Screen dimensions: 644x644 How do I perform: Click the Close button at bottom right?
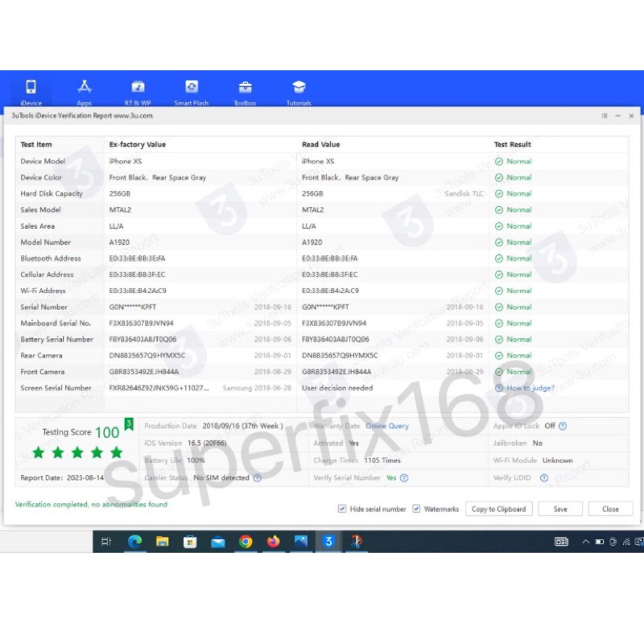click(x=610, y=509)
